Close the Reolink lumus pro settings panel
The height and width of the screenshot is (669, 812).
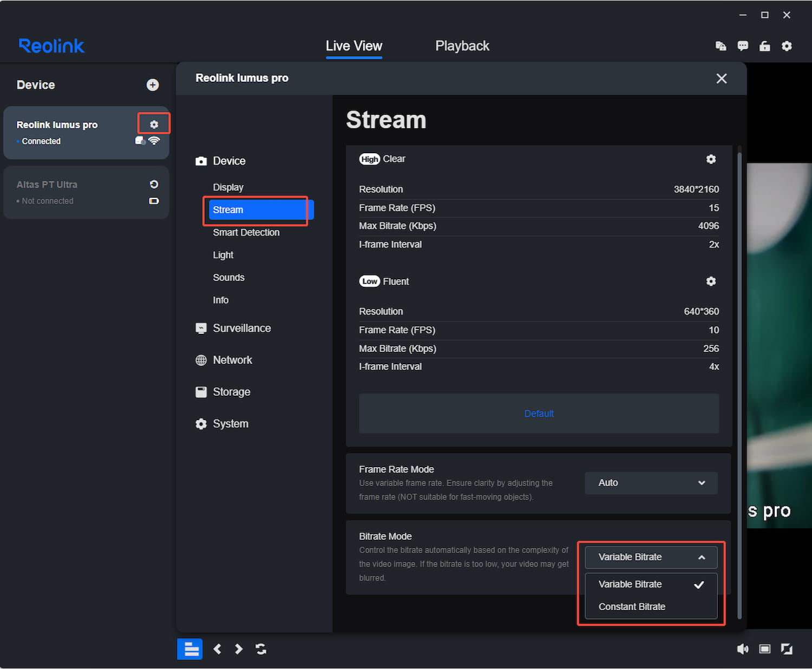(x=722, y=78)
